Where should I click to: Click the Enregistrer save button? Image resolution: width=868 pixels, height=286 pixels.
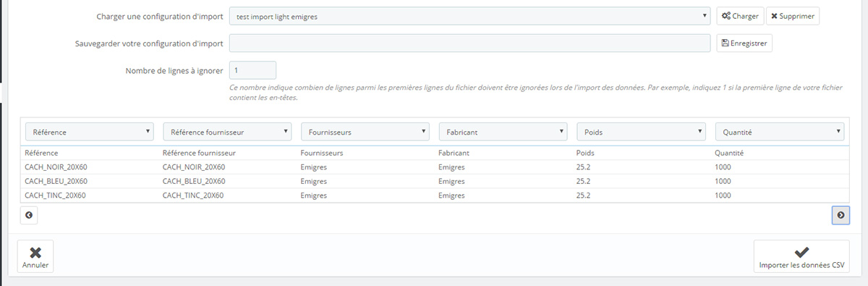[744, 43]
